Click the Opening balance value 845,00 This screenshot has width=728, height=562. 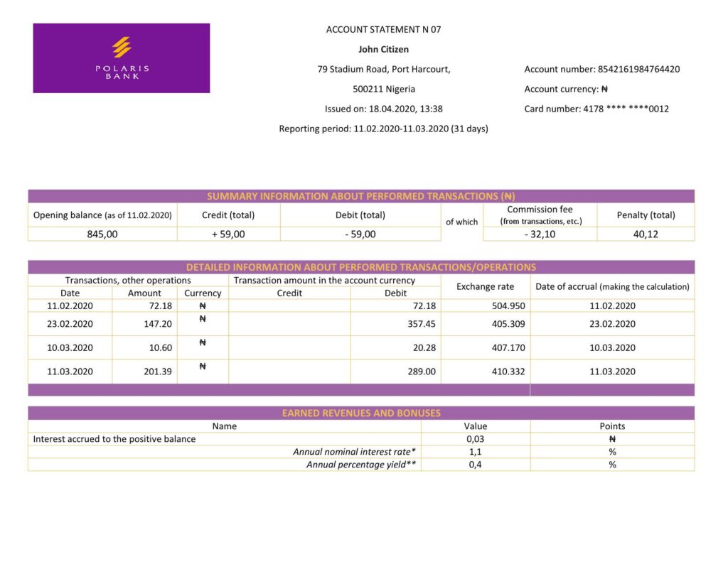(103, 233)
